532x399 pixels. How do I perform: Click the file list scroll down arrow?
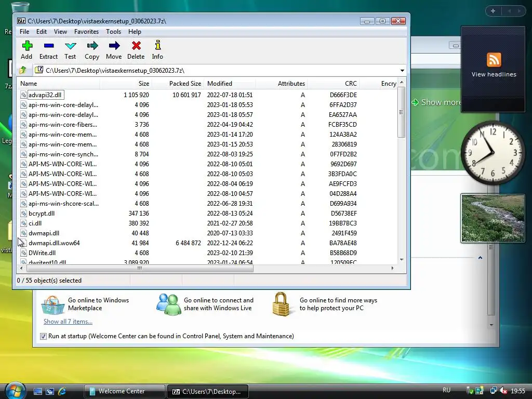402,260
